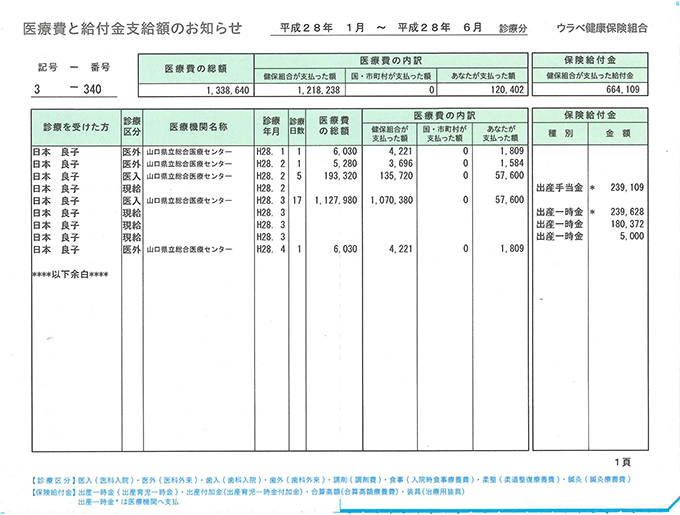Select the 135,720 amount

396,176
